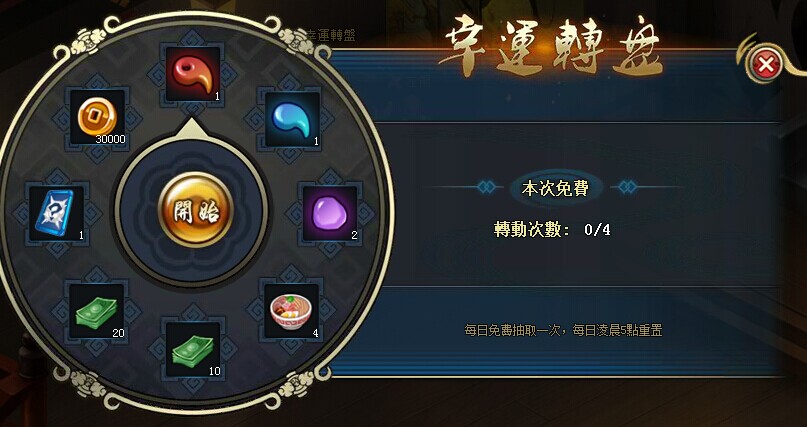Click the pointer arrow above the start dial
The image size is (807, 427).
click(192, 129)
